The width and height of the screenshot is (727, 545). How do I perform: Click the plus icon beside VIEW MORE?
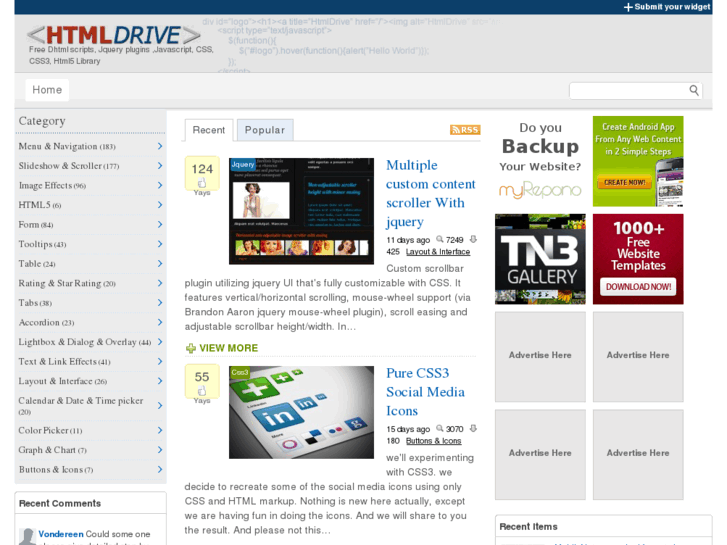[x=191, y=348]
